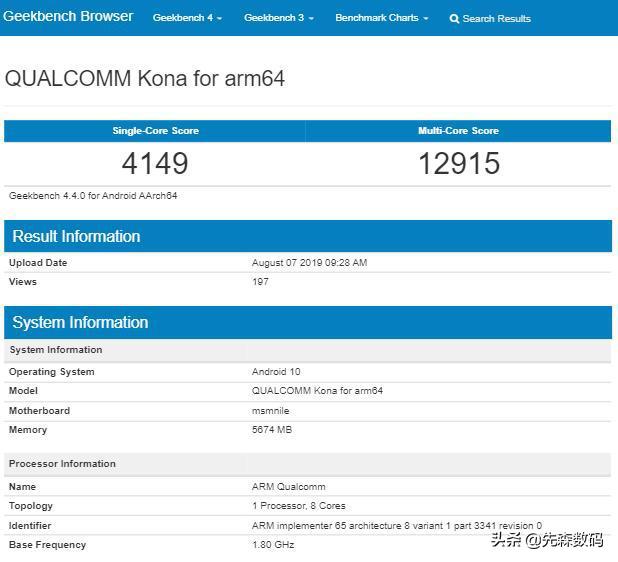The width and height of the screenshot is (618, 562).
Task: Select the 1.80 GHz frequency value
Action: (273, 545)
